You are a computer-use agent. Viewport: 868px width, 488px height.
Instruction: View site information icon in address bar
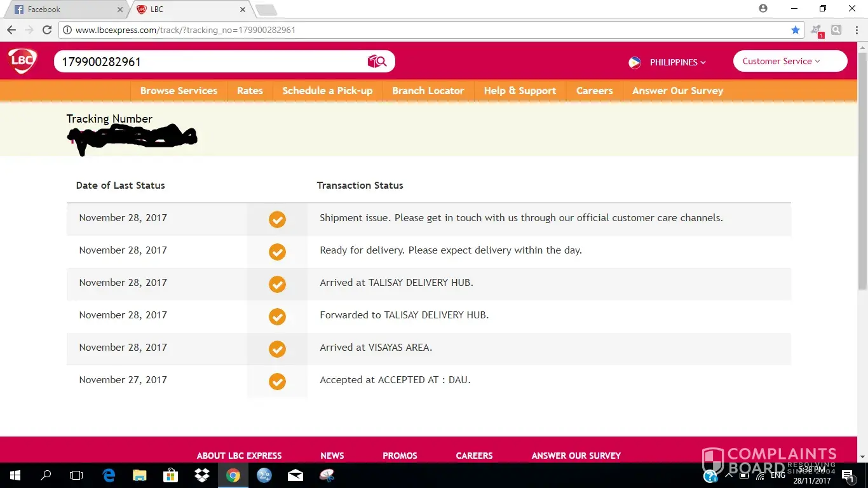tap(67, 30)
